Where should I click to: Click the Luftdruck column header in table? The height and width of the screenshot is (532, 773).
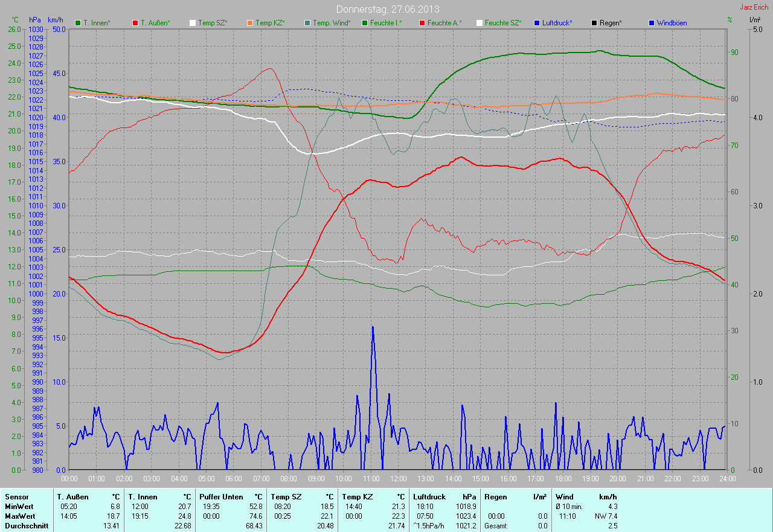coord(429,497)
